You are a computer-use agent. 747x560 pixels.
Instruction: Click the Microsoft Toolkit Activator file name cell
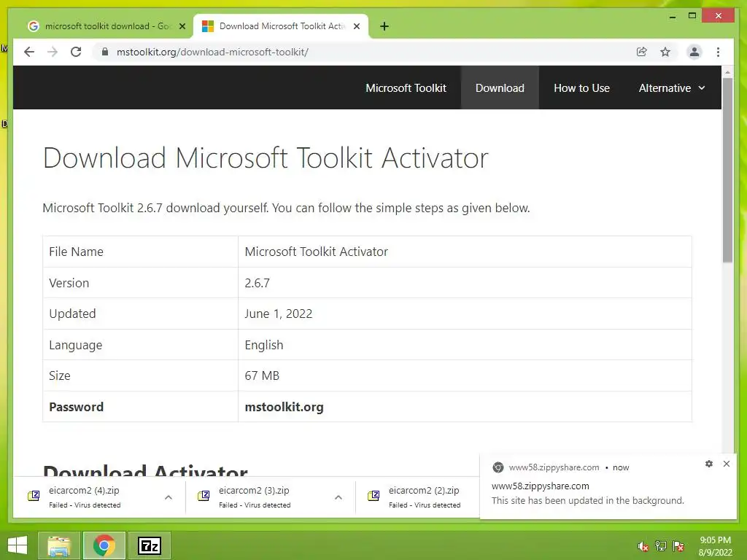point(465,252)
